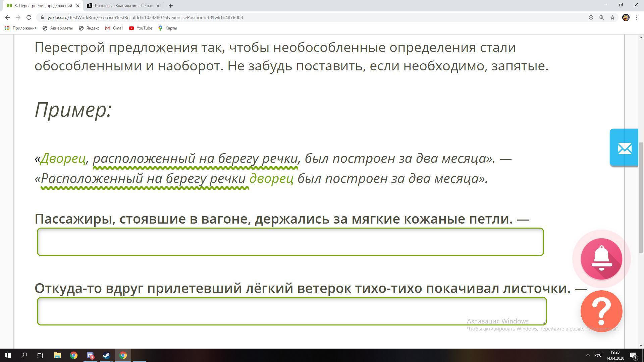Click the page vertical scrollbar thumb
This screenshot has height=362, width=644.
641,198
